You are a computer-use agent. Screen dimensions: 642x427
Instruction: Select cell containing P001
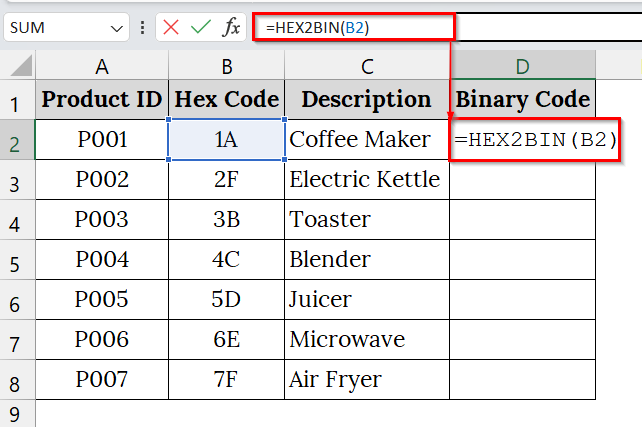tap(102, 140)
